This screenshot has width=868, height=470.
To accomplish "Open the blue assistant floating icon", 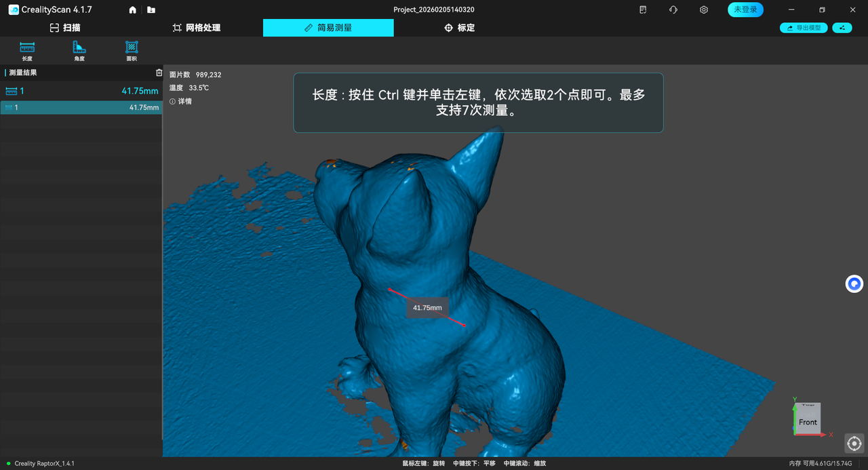I will coord(854,283).
